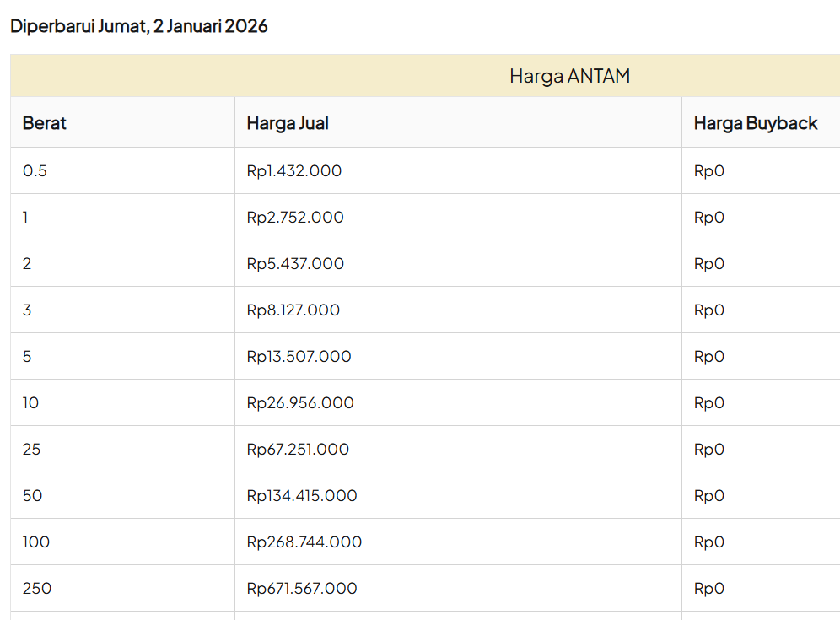
Task: Select the Rp268.744.000 price cell
Action: coord(304,542)
